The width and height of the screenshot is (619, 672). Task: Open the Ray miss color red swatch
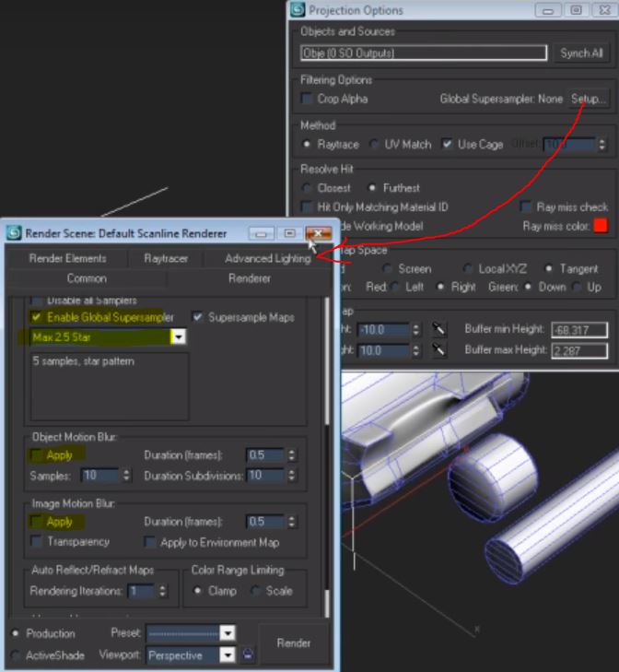click(x=601, y=226)
